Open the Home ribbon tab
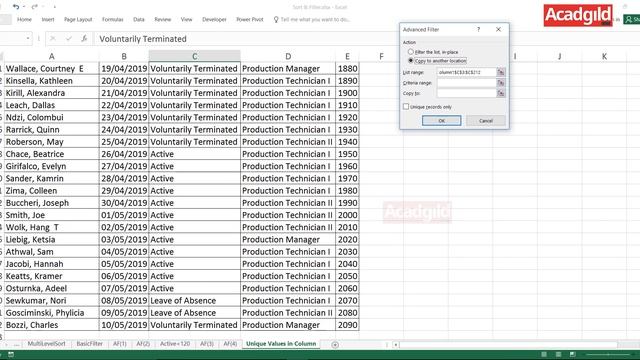 point(24,19)
